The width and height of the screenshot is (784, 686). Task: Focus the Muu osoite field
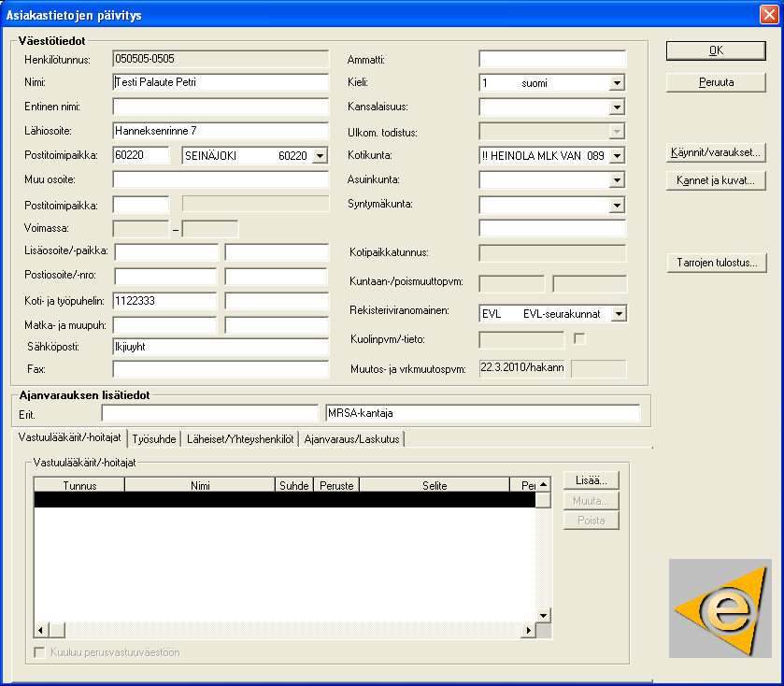tap(221, 179)
